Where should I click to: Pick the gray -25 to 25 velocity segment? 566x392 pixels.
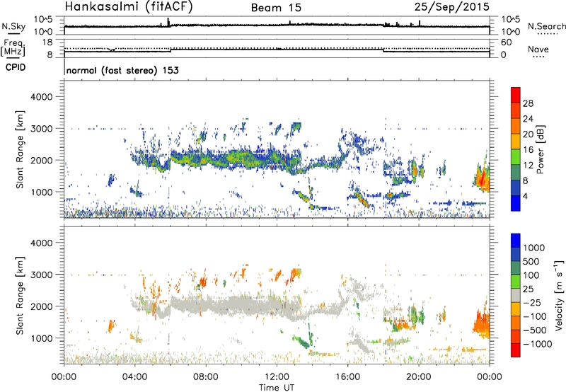pyautogui.click(x=516, y=295)
